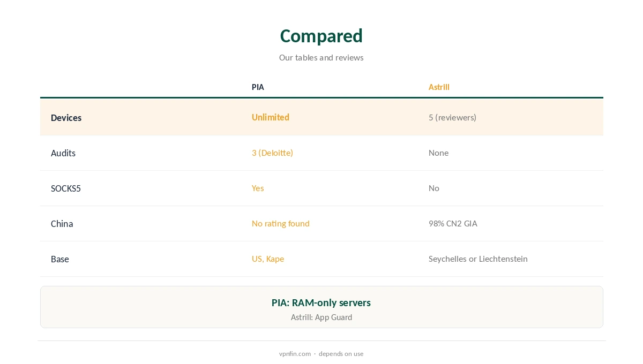
Task: Click the 'Our tables and reviews' subtitle
Action: point(322,58)
